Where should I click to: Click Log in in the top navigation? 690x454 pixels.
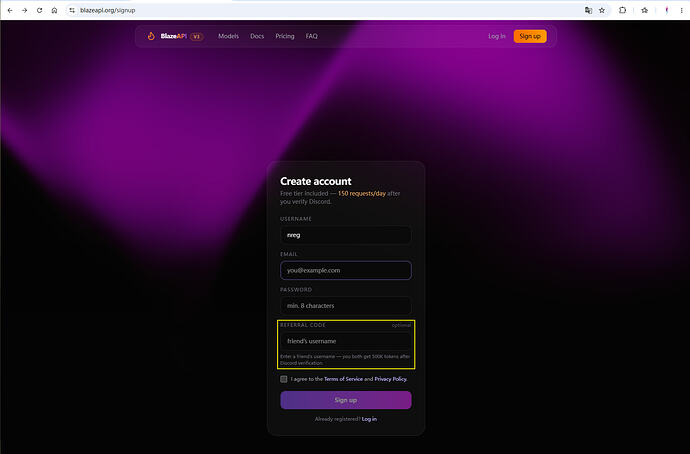pyautogui.click(x=497, y=36)
